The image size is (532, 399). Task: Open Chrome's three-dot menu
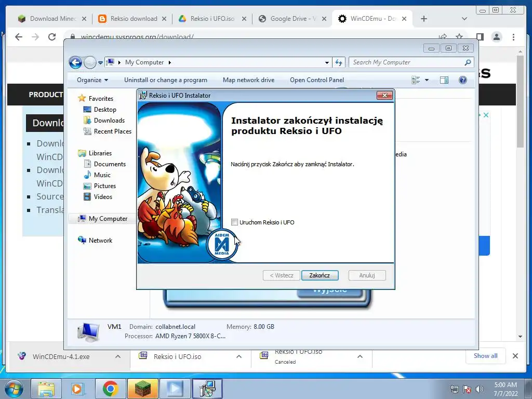coord(514,37)
